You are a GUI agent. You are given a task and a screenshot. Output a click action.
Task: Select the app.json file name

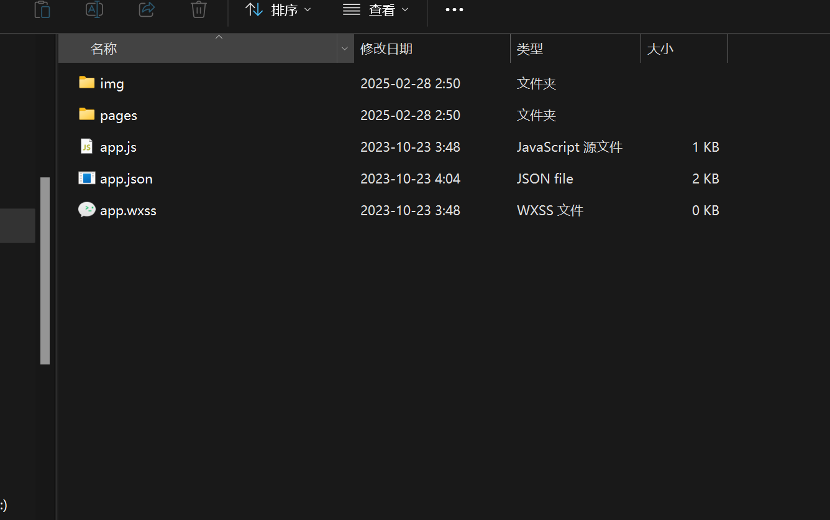(126, 179)
